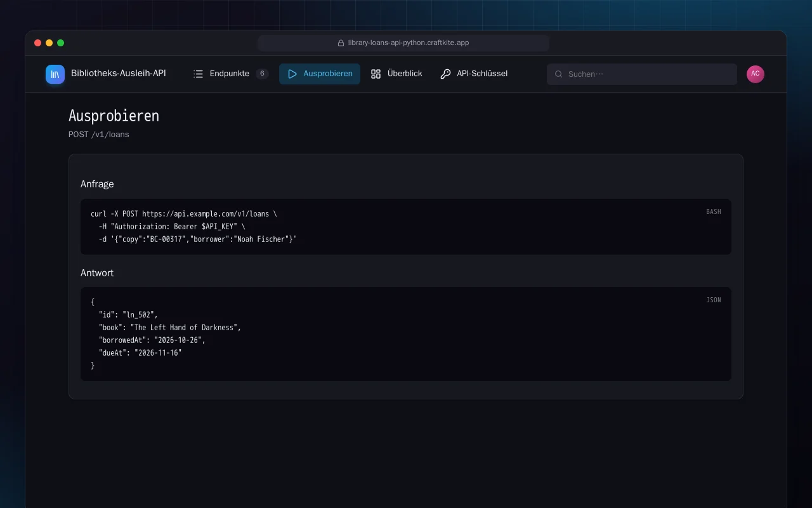Click the "book" response line
812x508 pixels.
170,328
